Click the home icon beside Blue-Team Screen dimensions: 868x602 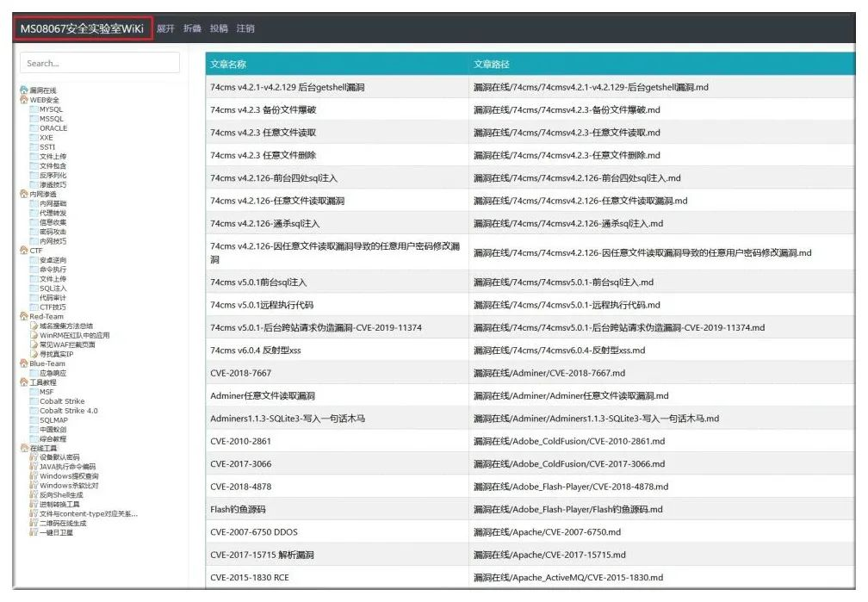point(24,363)
